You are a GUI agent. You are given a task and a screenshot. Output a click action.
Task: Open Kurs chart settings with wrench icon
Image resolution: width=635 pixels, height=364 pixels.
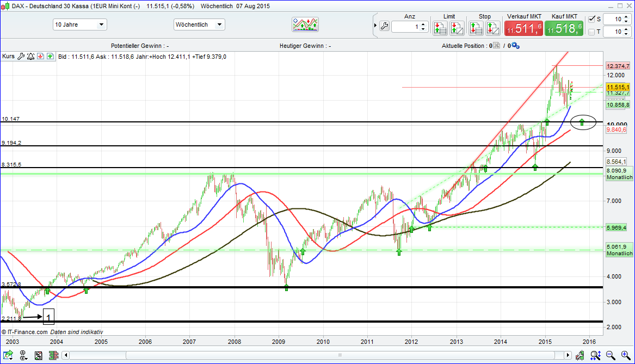[x=21, y=56]
